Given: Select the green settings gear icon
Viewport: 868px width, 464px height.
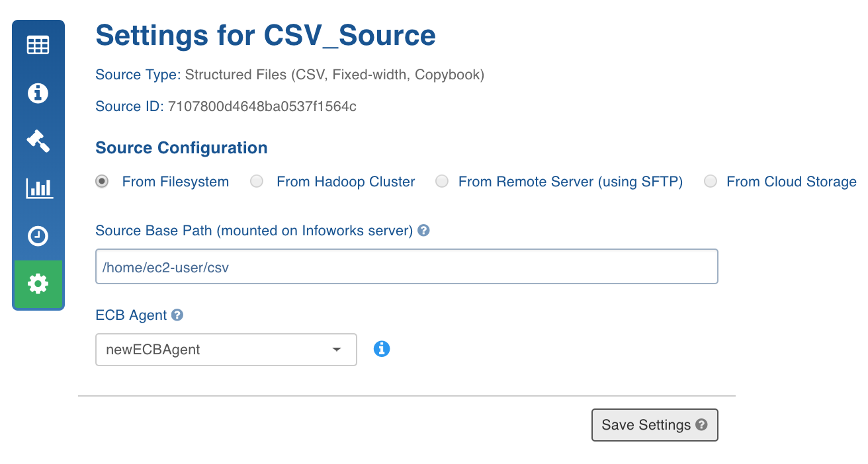Looking at the screenshot, I should [x=38, y=284].
